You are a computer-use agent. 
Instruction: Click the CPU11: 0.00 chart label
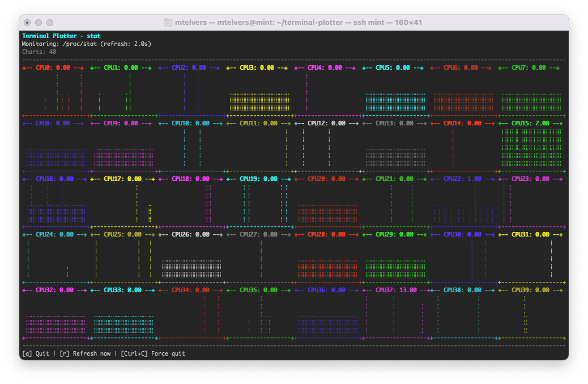click(x=258, y=124)
